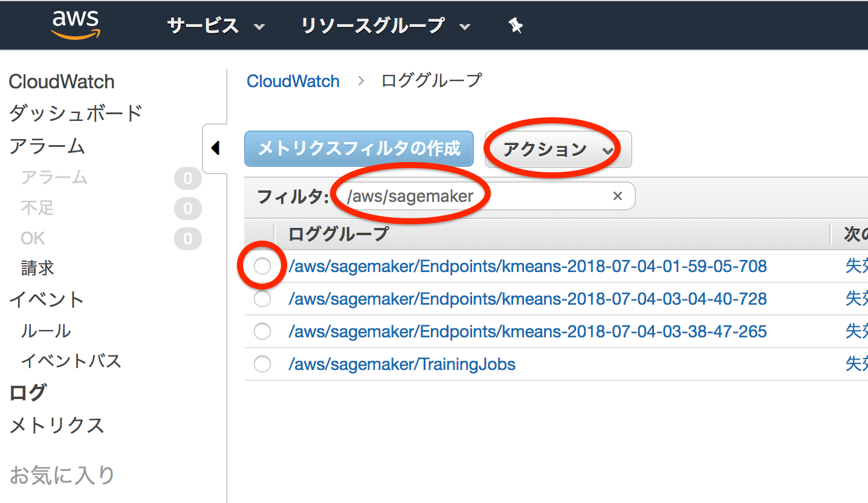Open the top-level アラーム sidebar section
The image size is (868, 503).
pyautogui.click(x=47, y=146)
